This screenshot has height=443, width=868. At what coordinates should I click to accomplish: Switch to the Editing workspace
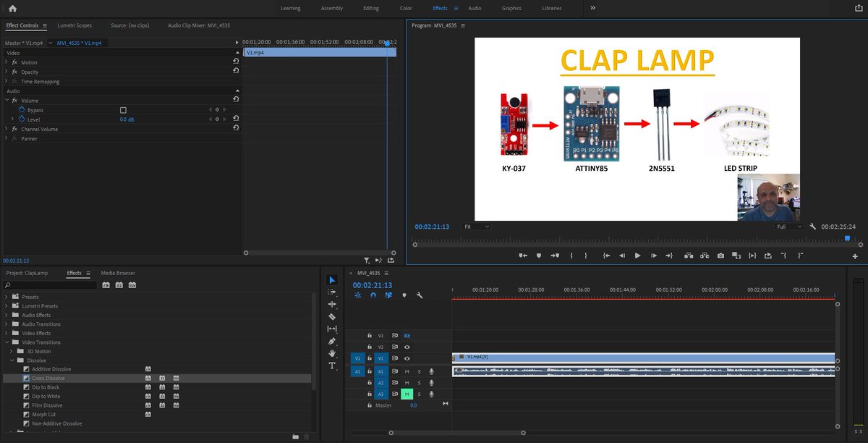coord(371,8)
